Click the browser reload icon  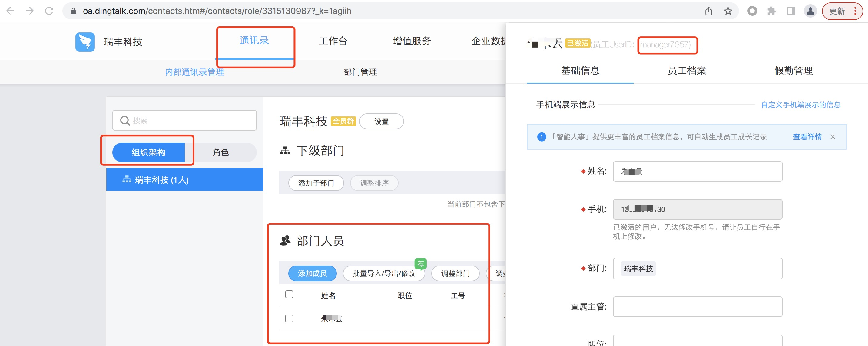coord(49,11)
